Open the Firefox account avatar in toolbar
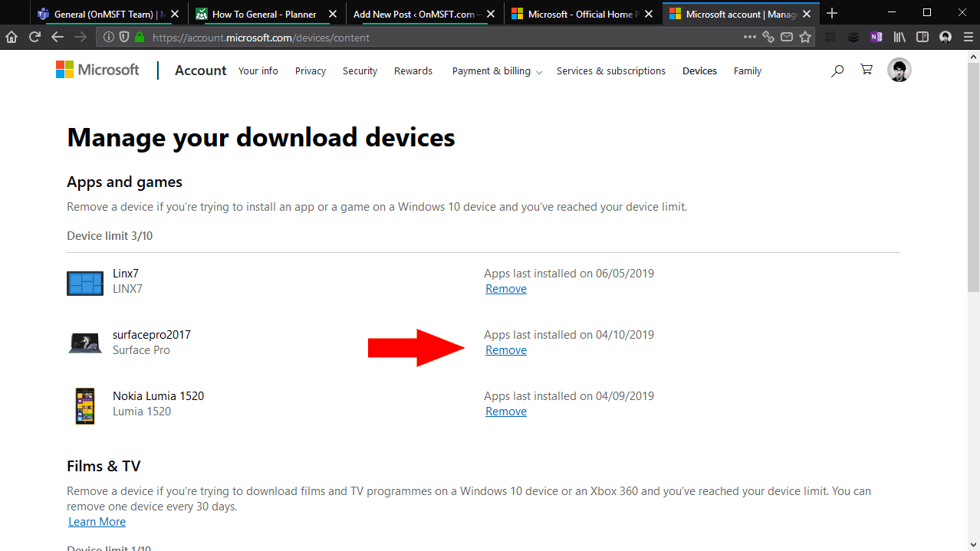This screenshot has height=551, width=980. [x=945, y=37]
